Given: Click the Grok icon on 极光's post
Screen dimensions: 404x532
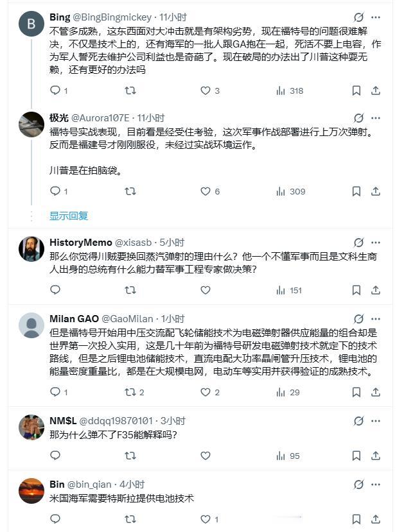Looking at the screenshot, I should point(358,118).
